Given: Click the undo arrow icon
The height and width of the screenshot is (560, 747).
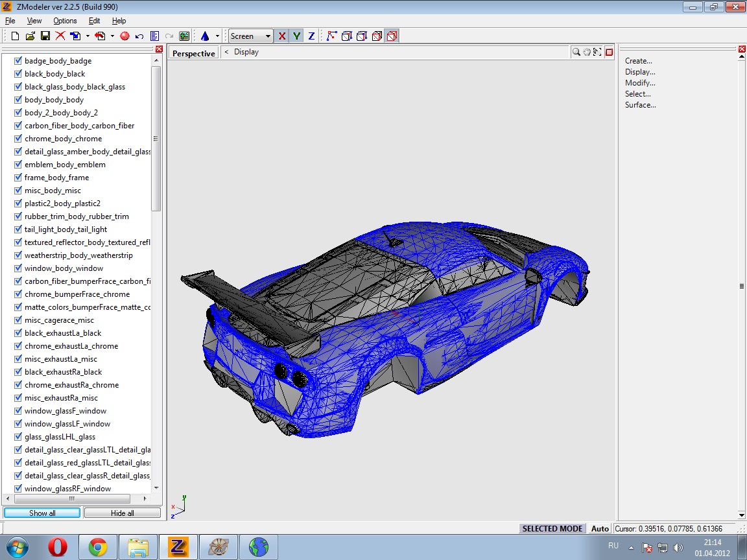Looking at the screenshot, I should (139, 36).
